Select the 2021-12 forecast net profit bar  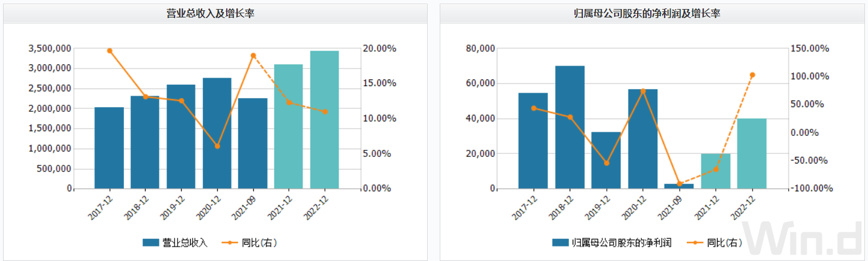point(715,171)
